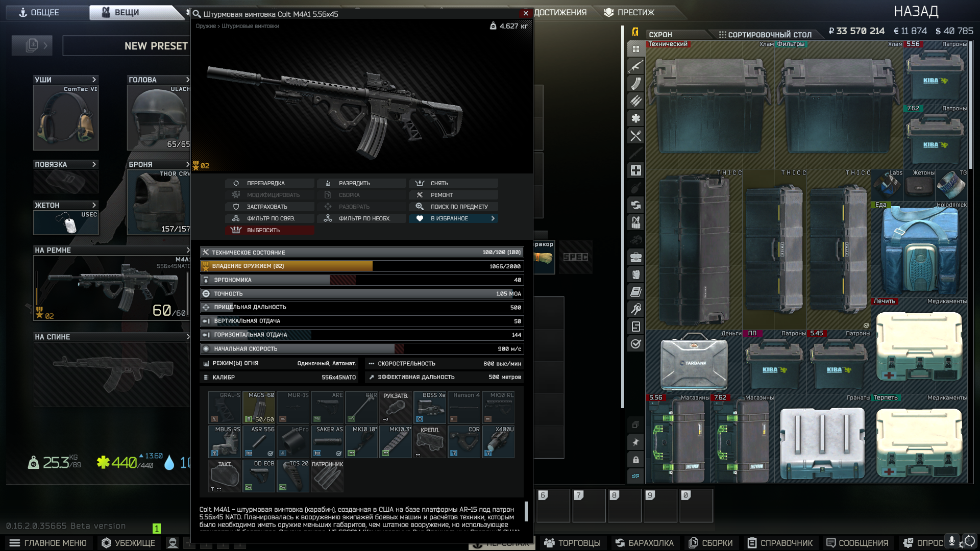Switch to ДОСТИЖЕНИЯ tab
The height and width of the screenshot is (551, 980).
pos(560,12)
